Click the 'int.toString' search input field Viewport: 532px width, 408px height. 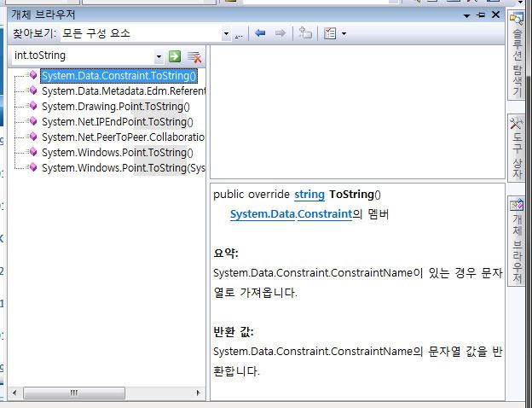click(x=84, y=55)
